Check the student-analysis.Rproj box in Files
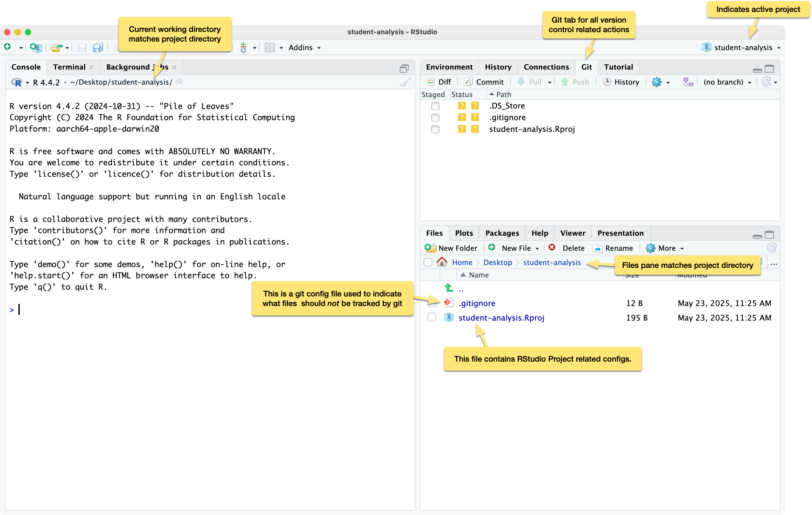 (432, 317)
